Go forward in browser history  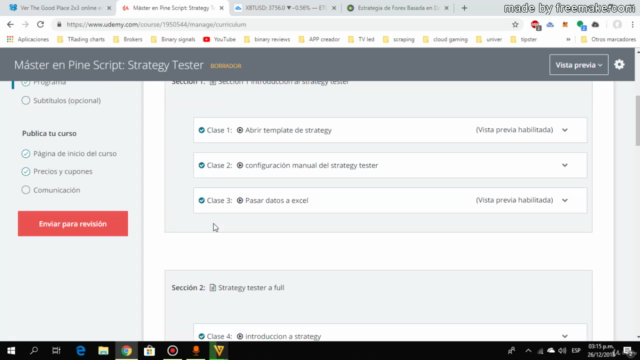pos(25,24)
